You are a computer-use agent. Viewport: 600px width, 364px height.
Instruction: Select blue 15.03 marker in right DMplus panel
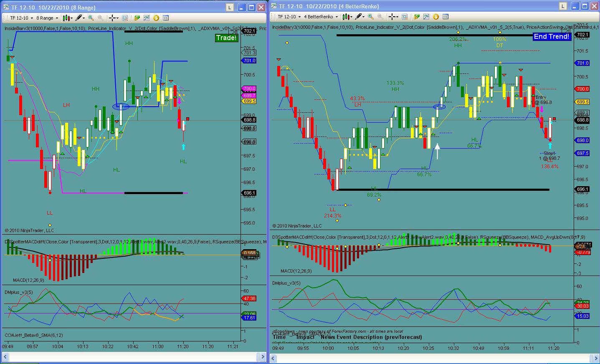pyautogui.click(x=582, y=316)
